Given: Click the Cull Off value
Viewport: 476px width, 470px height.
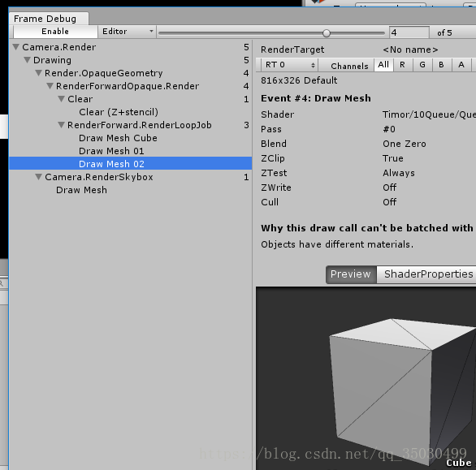Looking at the screenshot, I should [x=390, y=202].
